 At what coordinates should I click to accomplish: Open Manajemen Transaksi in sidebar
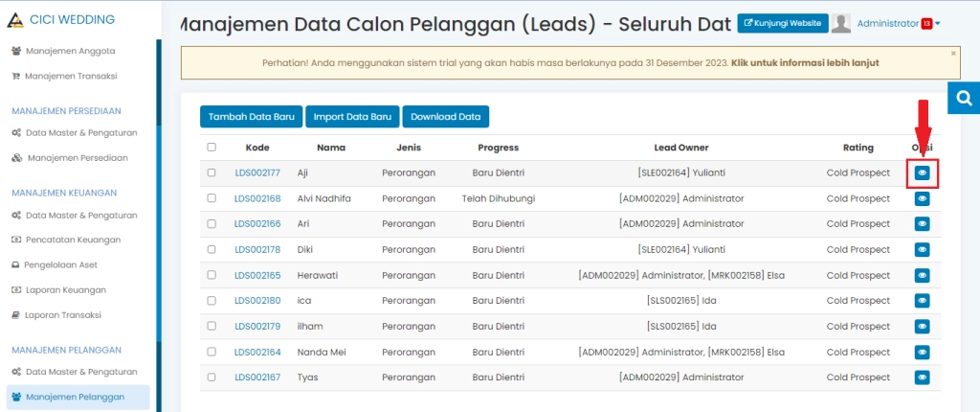64,76
